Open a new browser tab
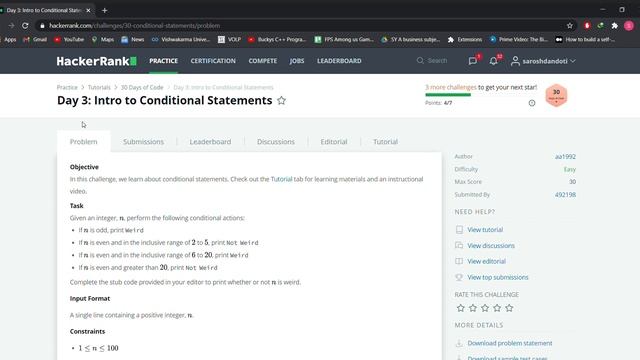Viewport: 640px width, 360px height. coord(104,10)
